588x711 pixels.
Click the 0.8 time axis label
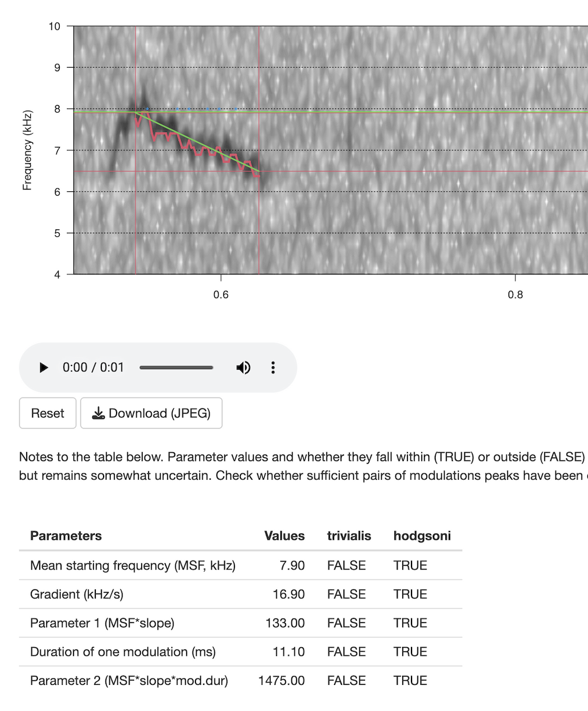516,295
